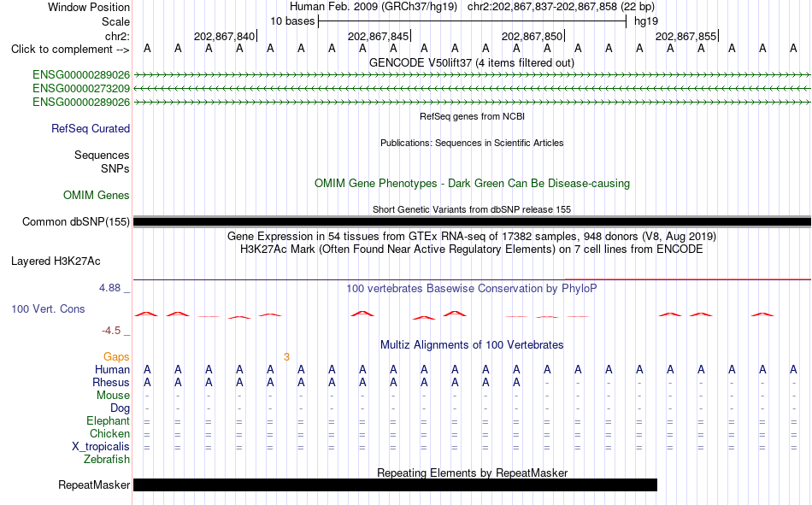Image resolution: width=812 pixels, height=505 pixels.
Task: Click ENSG00000273209 gene label
Action: pos(81,89)
